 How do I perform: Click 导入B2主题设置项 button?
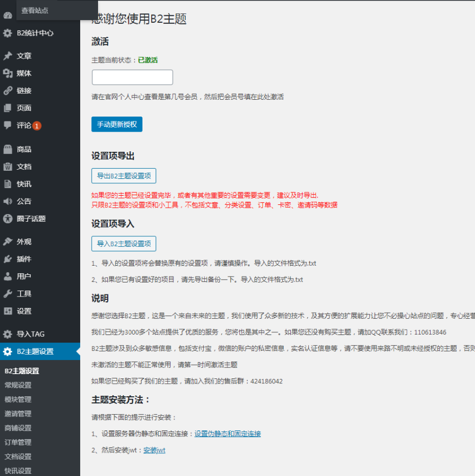(123, 243)
